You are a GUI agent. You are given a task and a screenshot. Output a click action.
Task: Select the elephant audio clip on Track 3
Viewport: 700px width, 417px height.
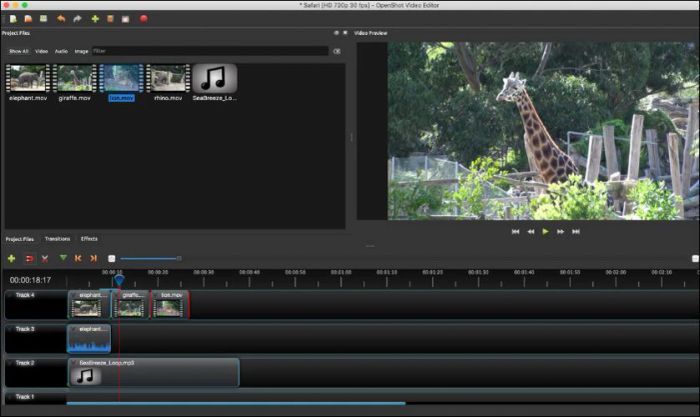click(x=89, y=339)
